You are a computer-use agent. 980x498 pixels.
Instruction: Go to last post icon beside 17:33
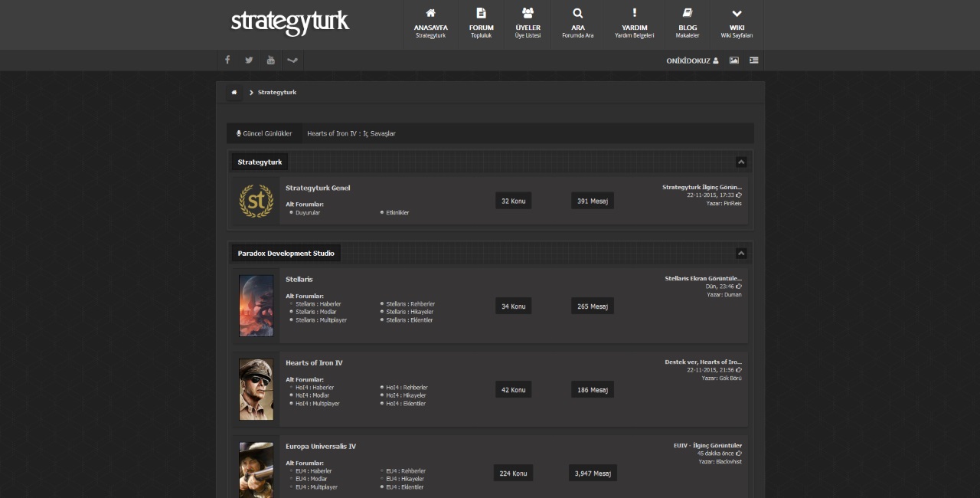(x=739, y=195)
